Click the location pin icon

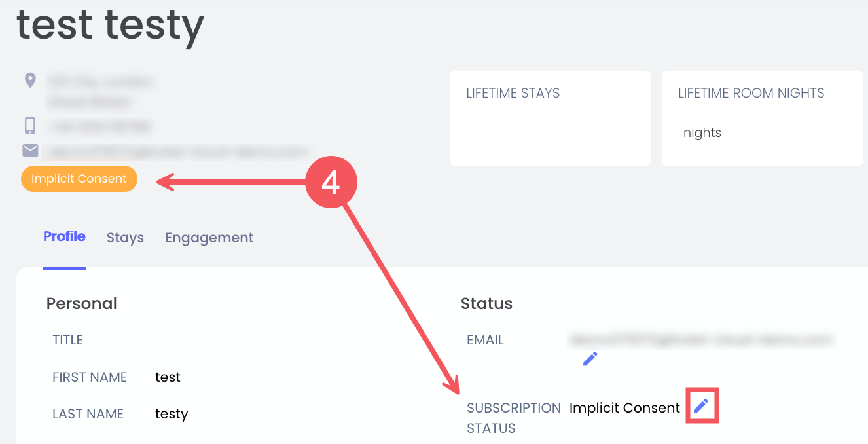pos(29,81)
